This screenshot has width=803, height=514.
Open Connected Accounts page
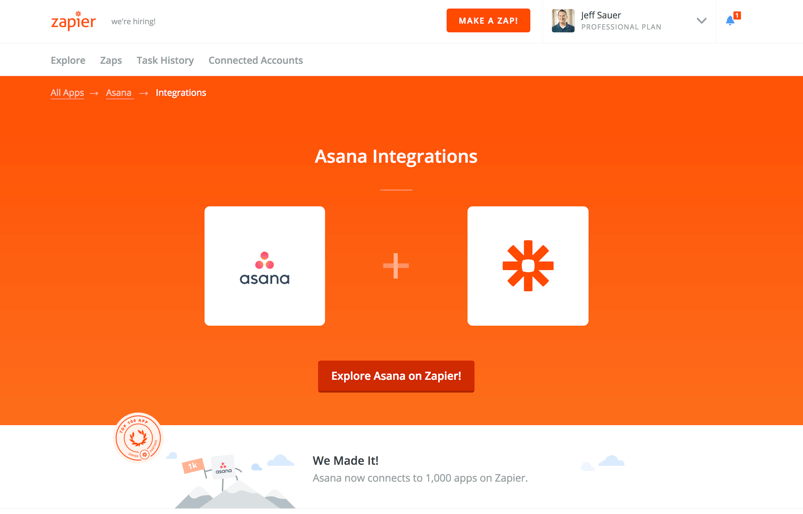tap(256, 60)
